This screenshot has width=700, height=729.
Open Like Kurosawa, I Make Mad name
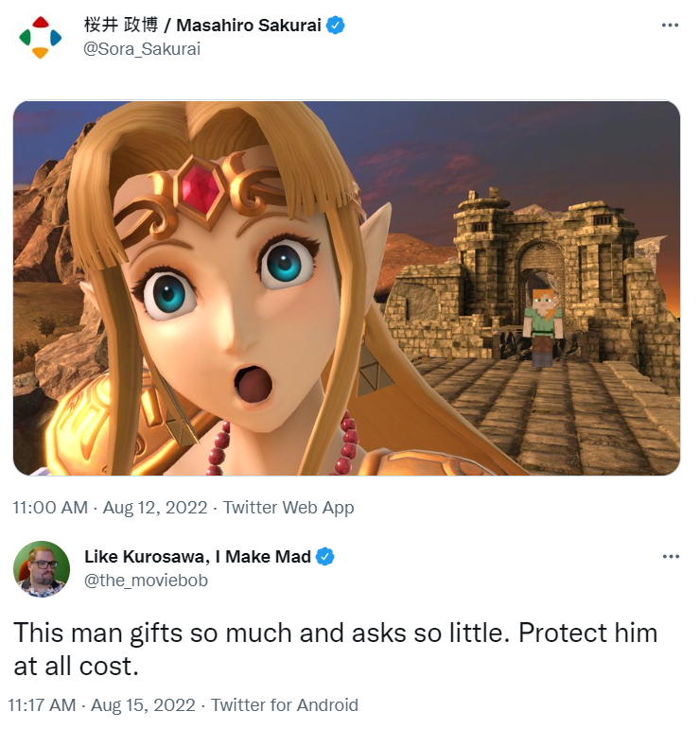tap(198, 557)
